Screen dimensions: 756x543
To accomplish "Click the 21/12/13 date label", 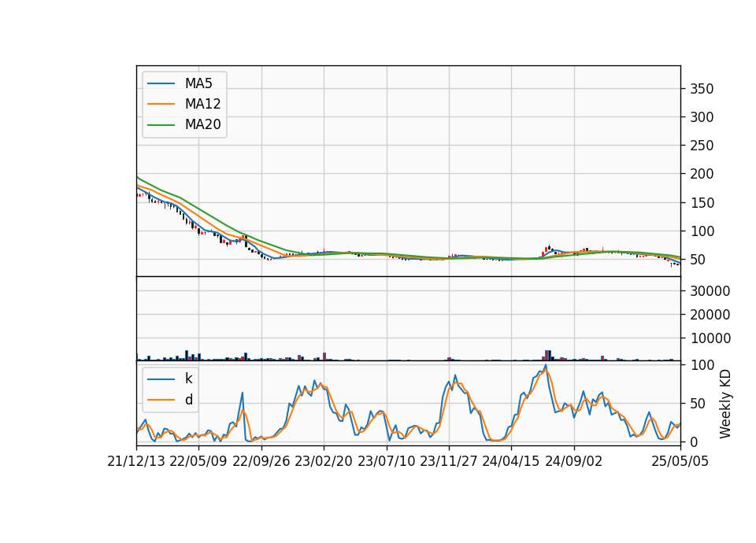I will (x=136, y=462).
